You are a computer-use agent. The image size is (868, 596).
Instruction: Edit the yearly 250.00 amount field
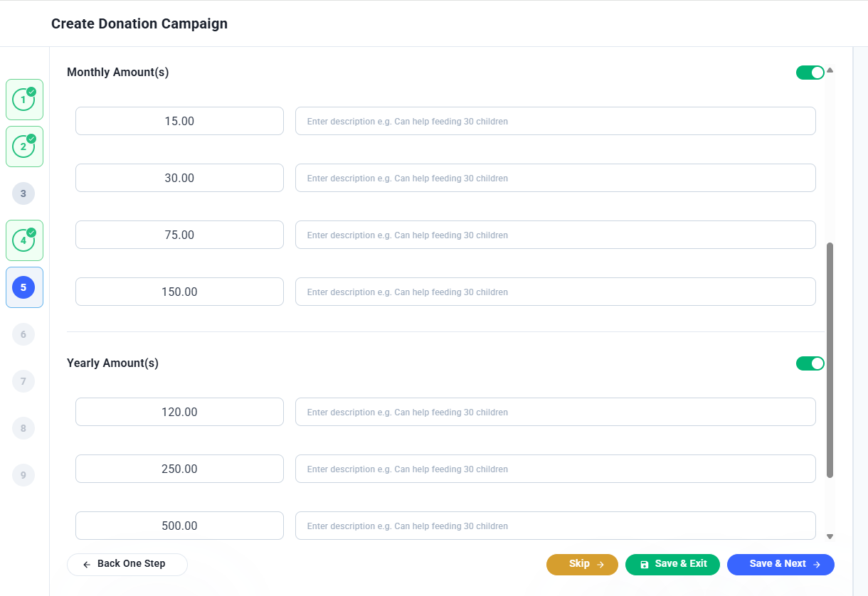tap(179, 469)
